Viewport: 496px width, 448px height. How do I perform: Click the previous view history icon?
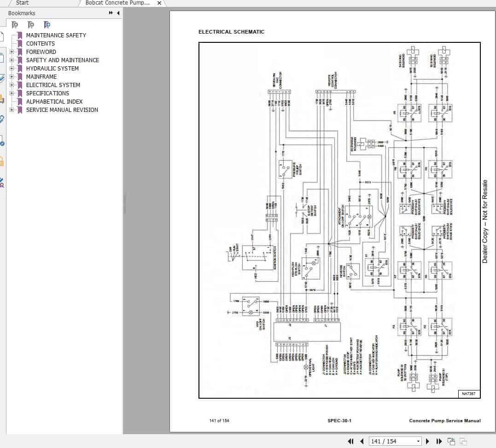pos(451,441)
